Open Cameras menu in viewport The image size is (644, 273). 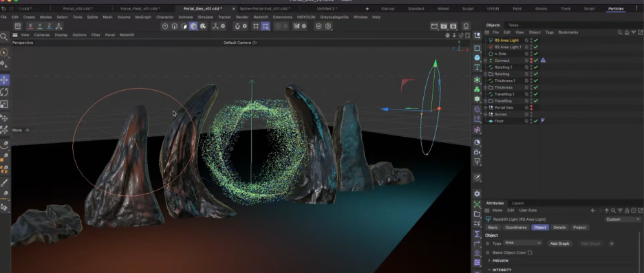(42, 35)
